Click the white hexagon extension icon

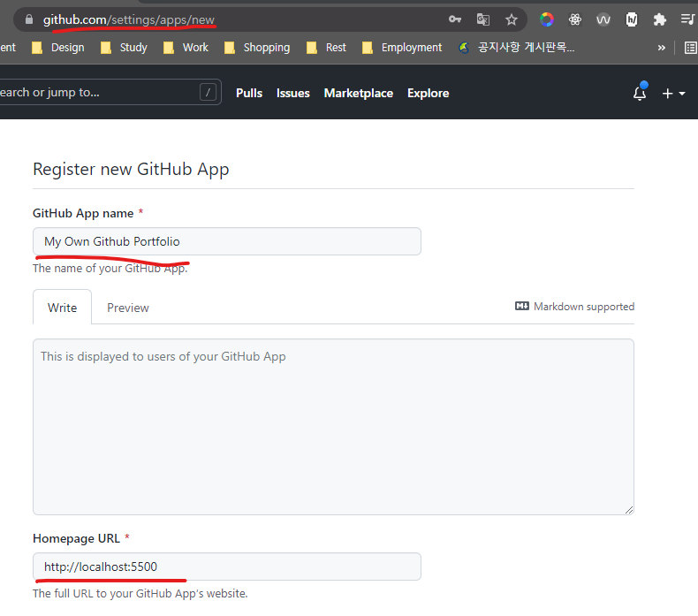[x=631, y=19]
